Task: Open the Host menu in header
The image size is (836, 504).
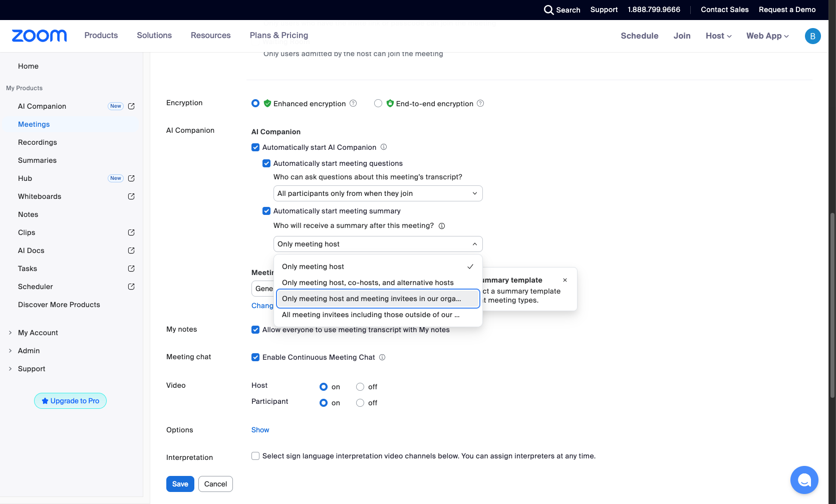Action: pos(718,36)
